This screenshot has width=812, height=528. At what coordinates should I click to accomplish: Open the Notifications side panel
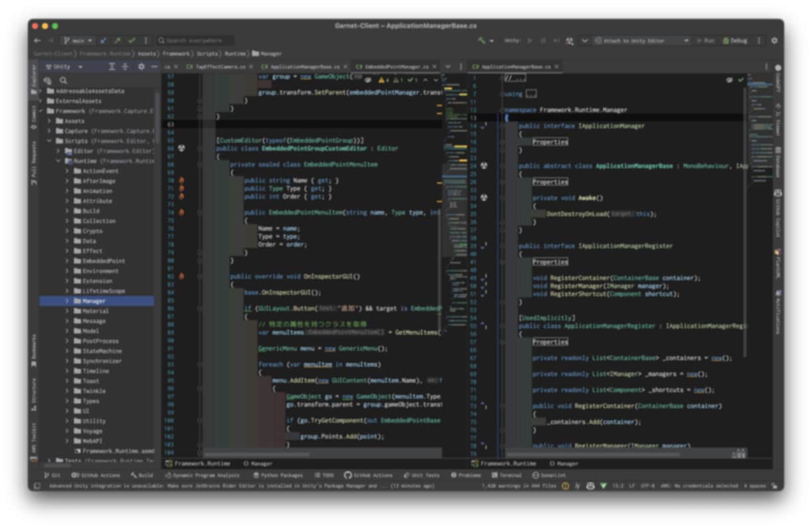(777, 311)
